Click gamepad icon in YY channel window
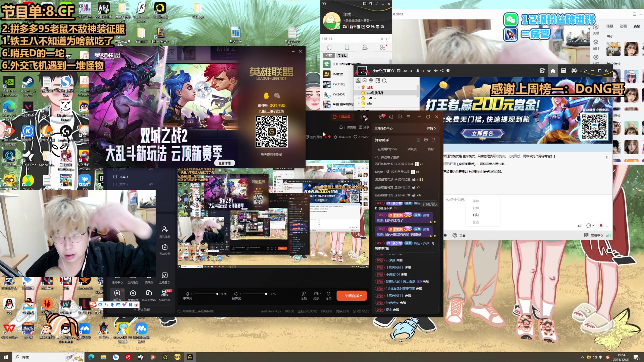Viewport: 644px width, 362px height. coord(574,71)
